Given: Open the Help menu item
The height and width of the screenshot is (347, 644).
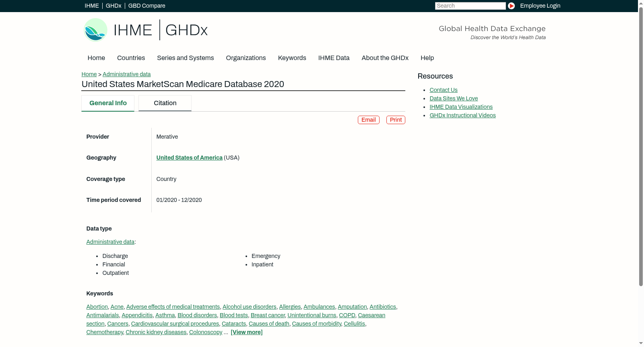Looking at the screenshot, I should pyautogui.click(x=427, y=58).
